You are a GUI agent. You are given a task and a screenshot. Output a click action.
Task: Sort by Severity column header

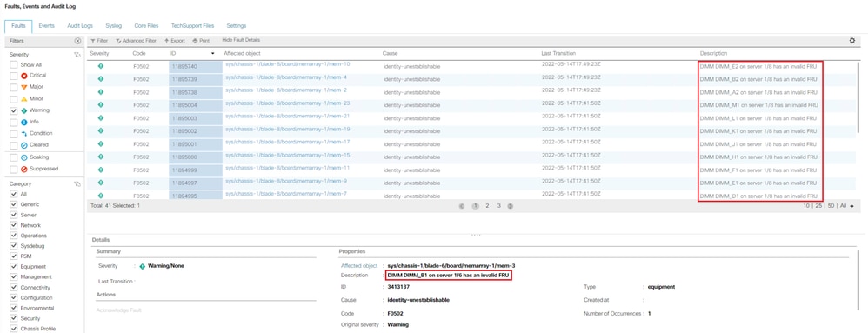click(100, 54)
